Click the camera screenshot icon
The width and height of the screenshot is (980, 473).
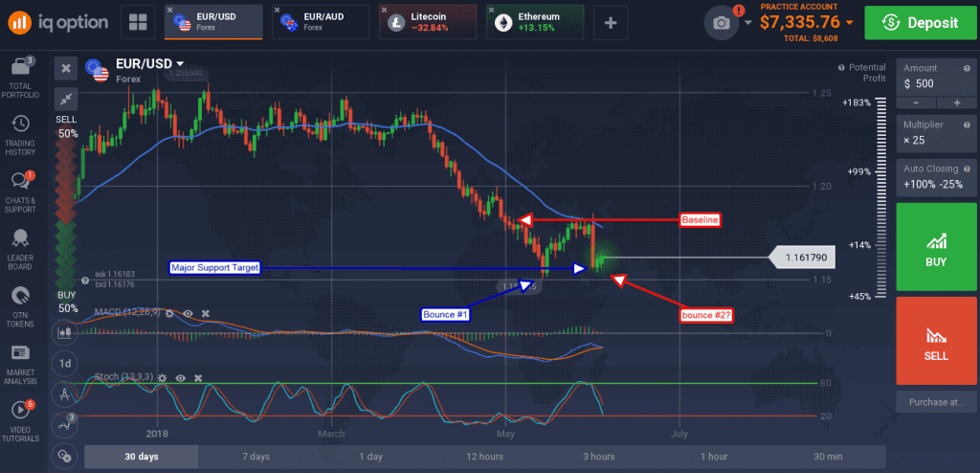coord(722,23)
